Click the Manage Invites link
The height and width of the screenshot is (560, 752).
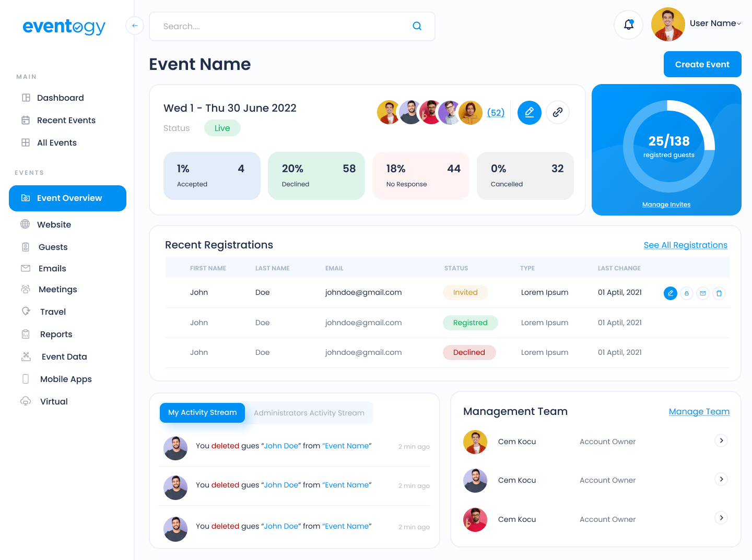coord(666,205)
